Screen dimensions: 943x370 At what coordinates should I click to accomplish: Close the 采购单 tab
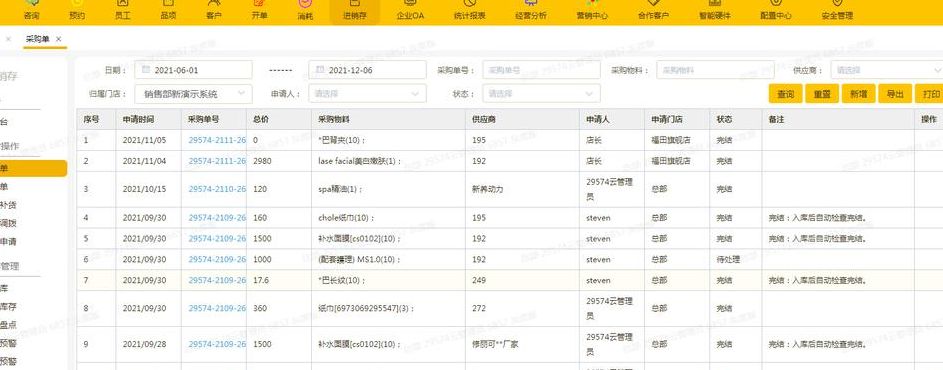pos(58,39)
